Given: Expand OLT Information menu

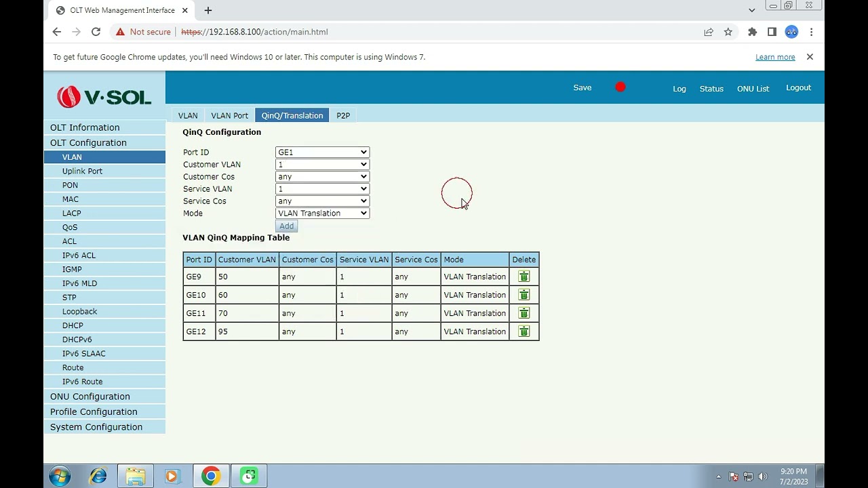Looking at the screenshot, I should click(x=104, y=127).
